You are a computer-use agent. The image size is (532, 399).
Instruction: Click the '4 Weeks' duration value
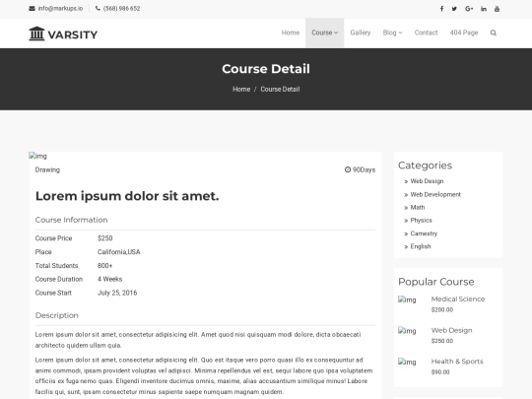[x=109, y=279]
